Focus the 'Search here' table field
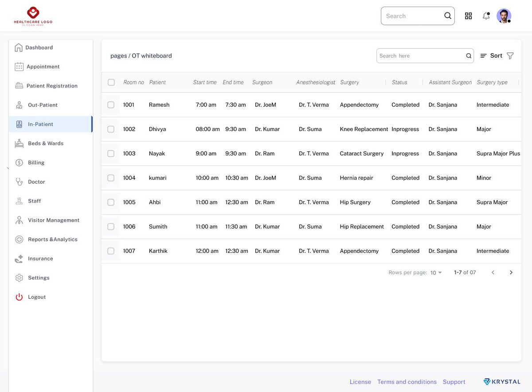Screen dimensions: 532x392 [x=425, y=56]
